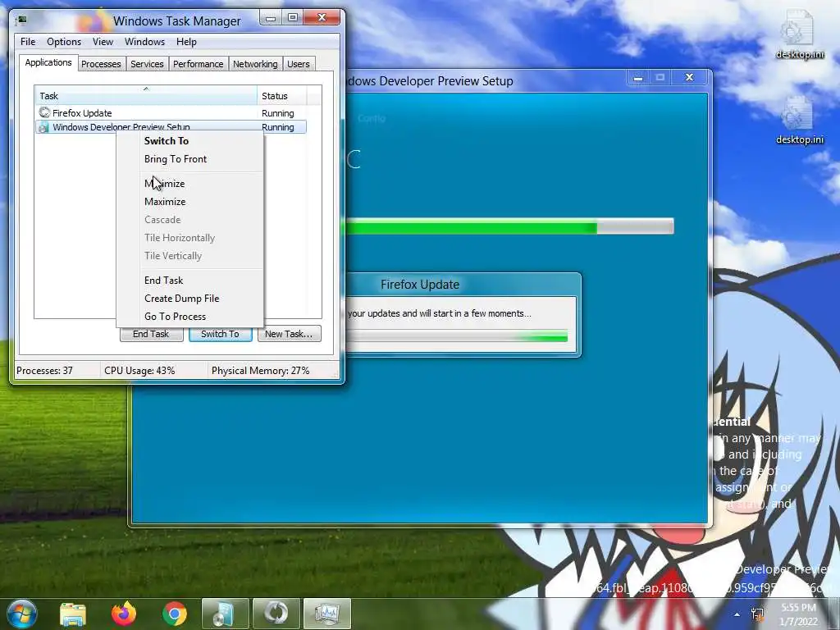Choose Create Dump File in context menu

190,299
